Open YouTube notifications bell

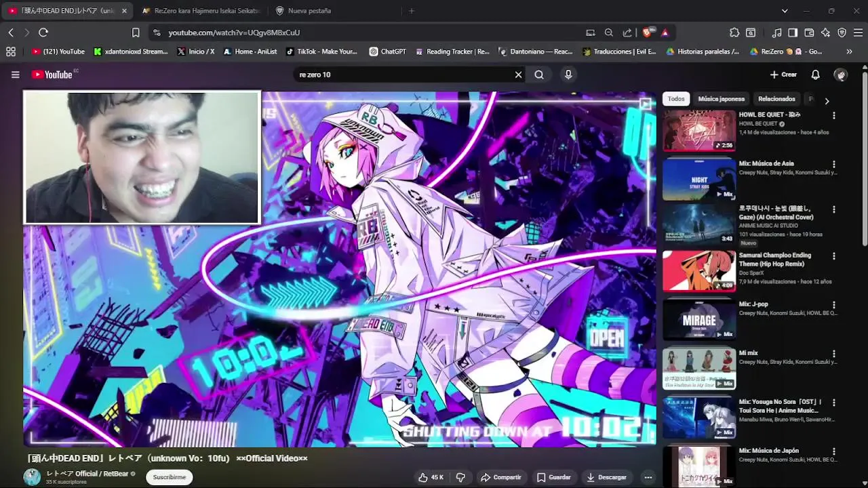point(816,75)
